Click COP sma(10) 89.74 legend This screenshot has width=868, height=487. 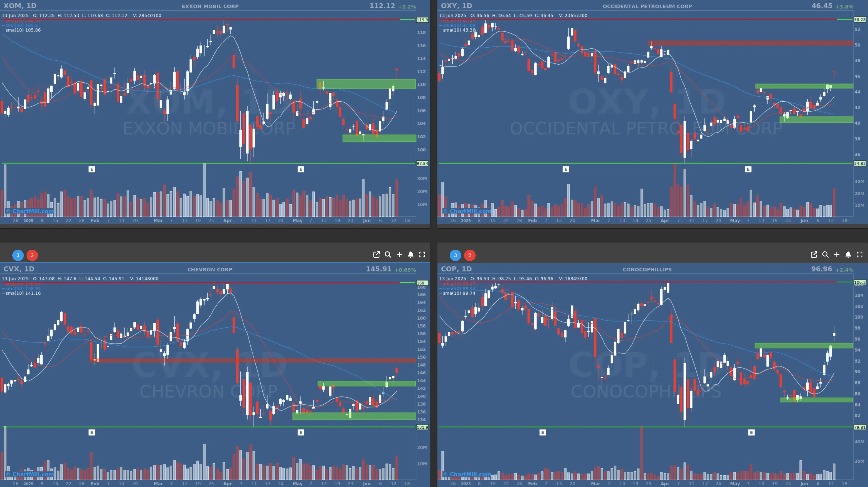tap(457, 293)
